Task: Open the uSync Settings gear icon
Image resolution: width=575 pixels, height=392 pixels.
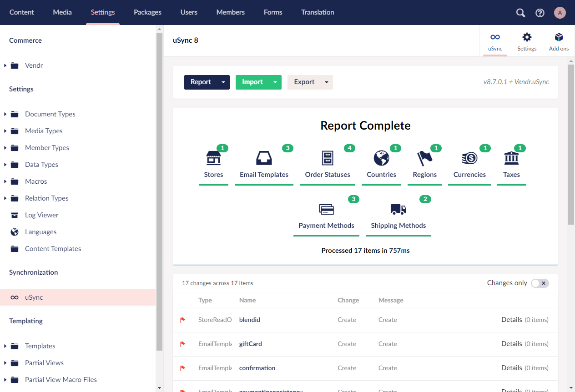Action: point(527,37)
